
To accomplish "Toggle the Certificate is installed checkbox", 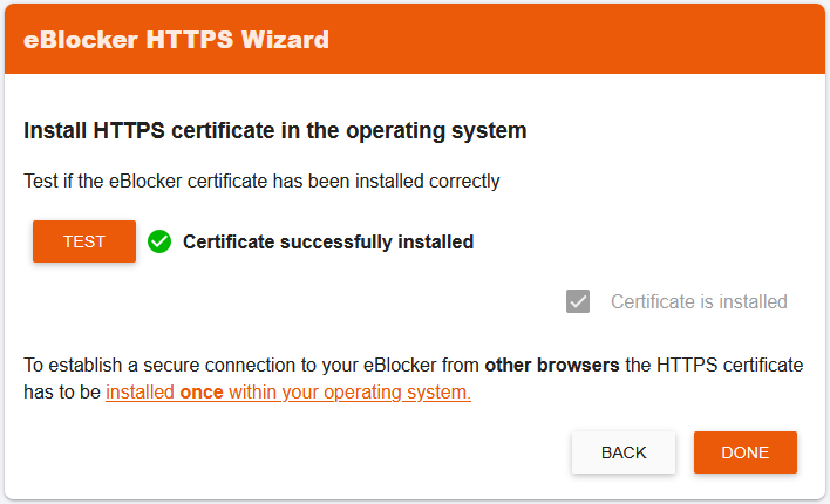I will [x=578, y=301].
